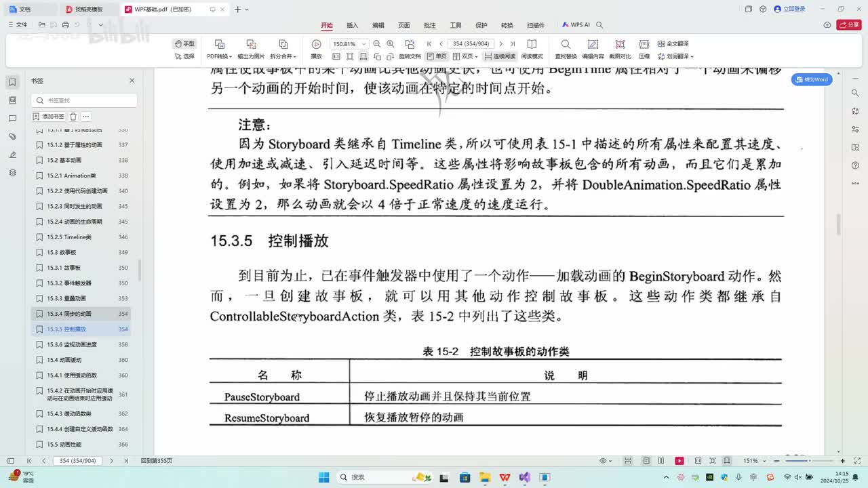Switch to 批注 ribbon tab

[430, 25]
